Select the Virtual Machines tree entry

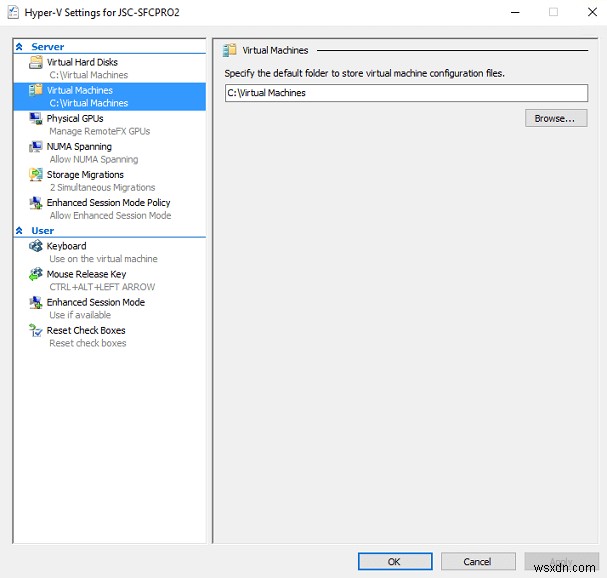110,96
